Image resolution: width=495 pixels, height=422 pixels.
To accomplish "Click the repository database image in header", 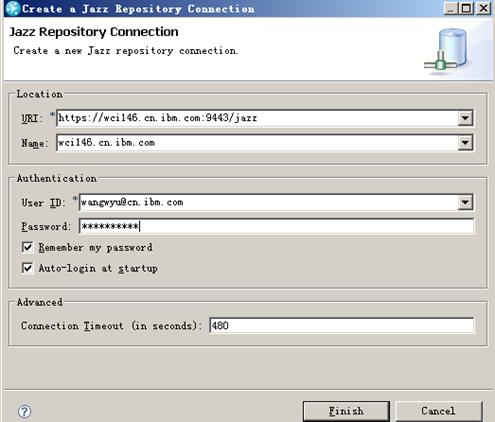I will tap(447, 51).
